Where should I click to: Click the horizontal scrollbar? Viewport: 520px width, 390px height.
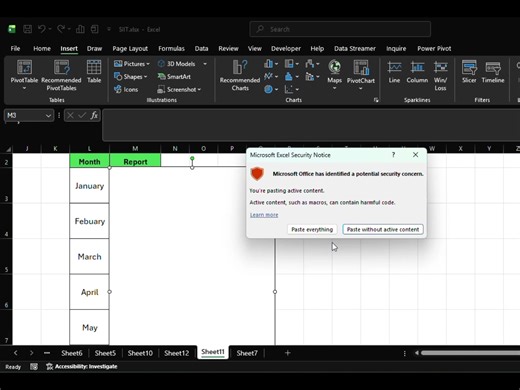click(469, 353)
